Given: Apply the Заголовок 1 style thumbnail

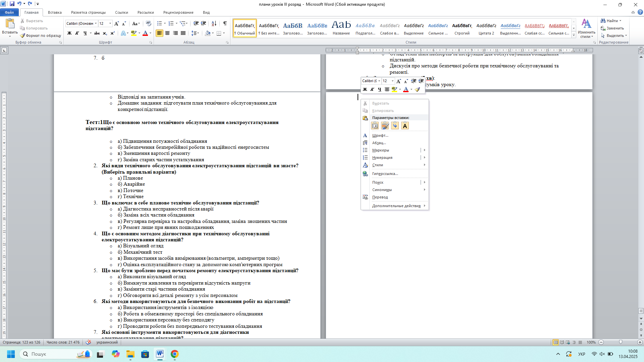Looking at the screenshot, I should [293, 28].
